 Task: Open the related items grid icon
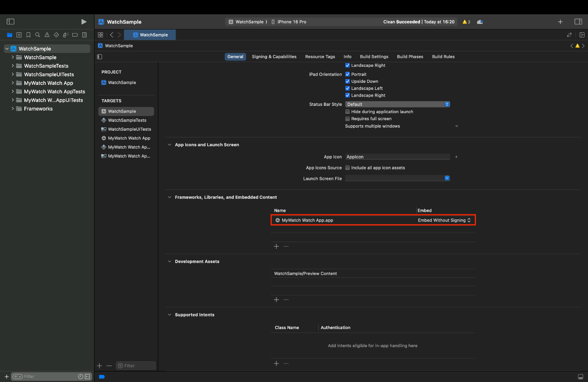(x=100, y=35)
